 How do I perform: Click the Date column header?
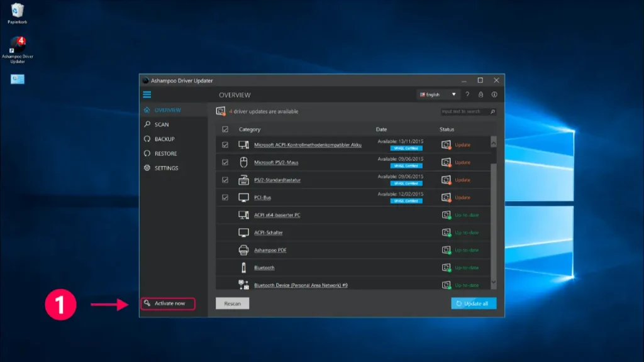click(x=381, y=129)
